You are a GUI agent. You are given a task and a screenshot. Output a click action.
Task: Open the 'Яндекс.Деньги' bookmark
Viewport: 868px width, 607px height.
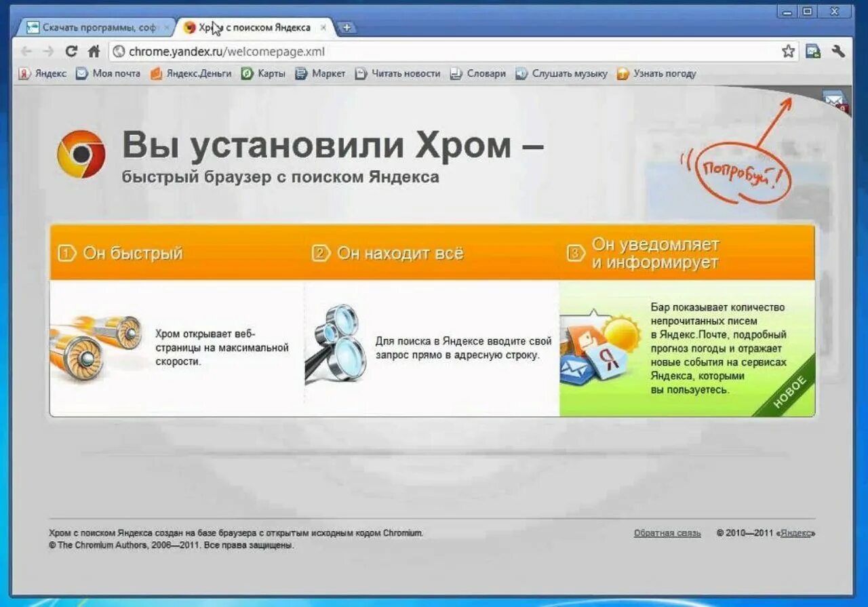(x=191, y=73)
